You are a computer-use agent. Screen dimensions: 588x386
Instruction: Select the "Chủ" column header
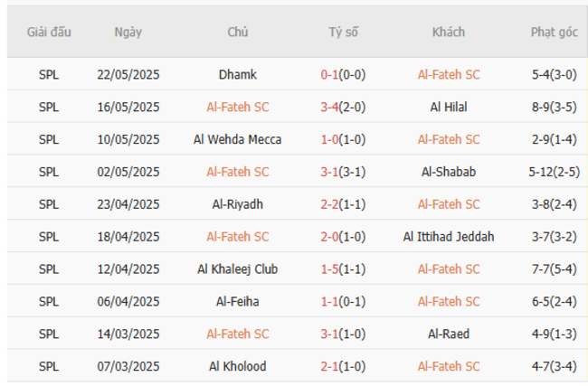(x=238, y=32)
